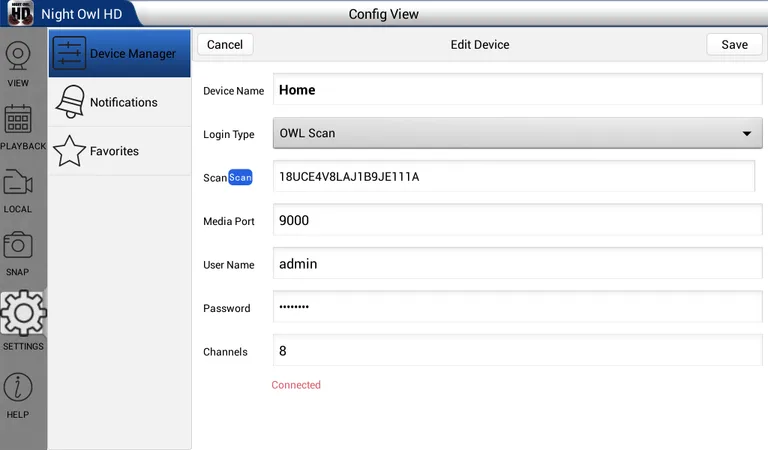Open the Playback calendar icon
Screen dimensions: 768x450
point(19,120)
